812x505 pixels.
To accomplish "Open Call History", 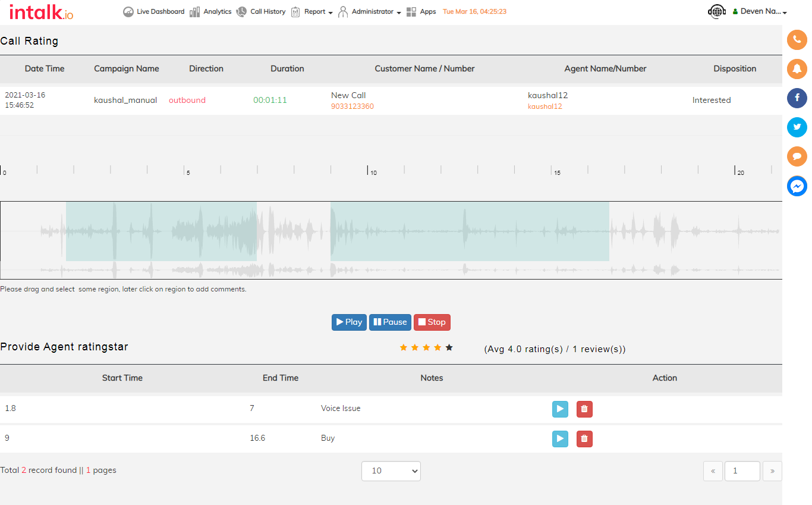I will [261, 12].
